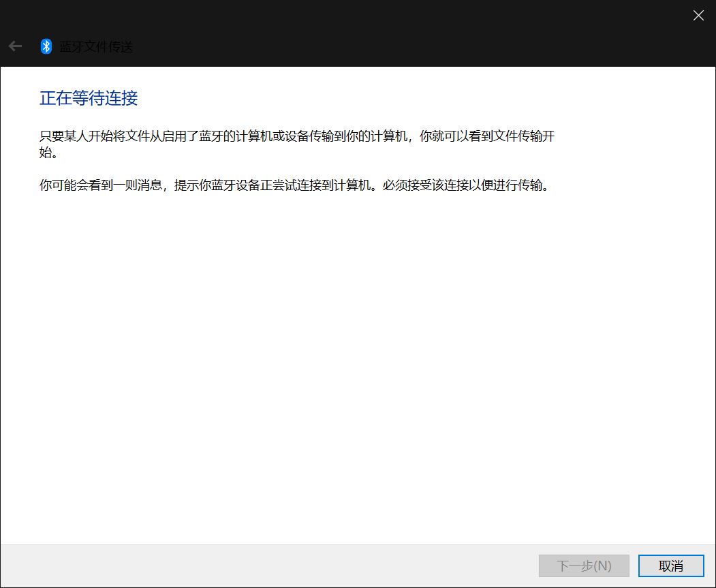Click the characters 连接 in the blue heading
The image size is (716, 588).
121,98
